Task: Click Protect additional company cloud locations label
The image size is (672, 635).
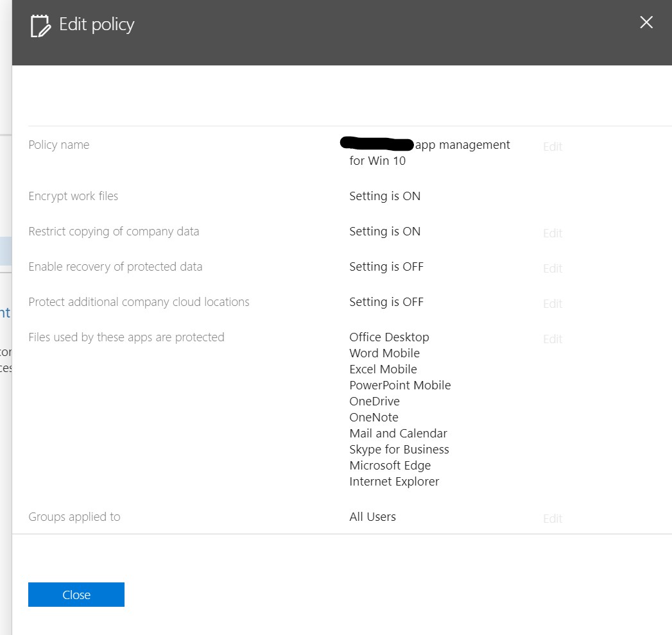Action: 139,302
